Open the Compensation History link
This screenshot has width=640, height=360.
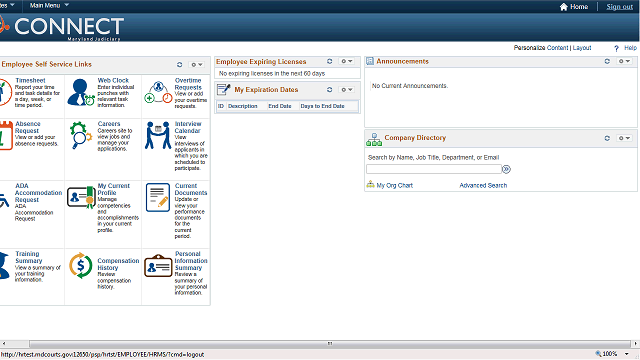tap(118, 264)
